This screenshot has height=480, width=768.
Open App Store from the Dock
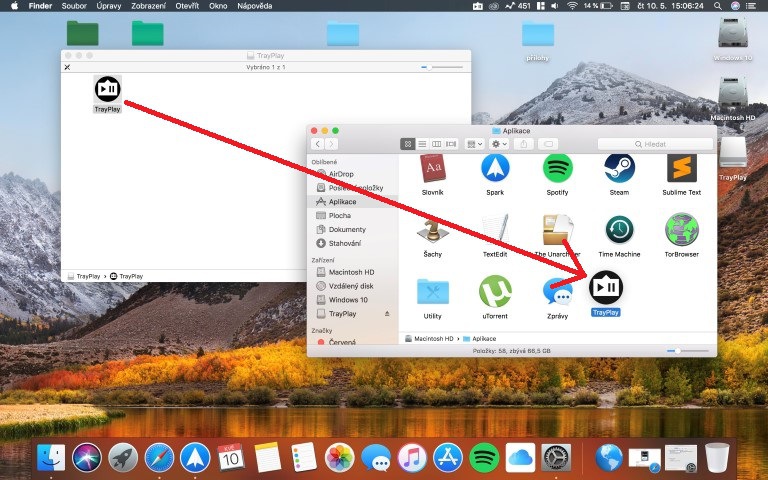[x=448, y=458]
